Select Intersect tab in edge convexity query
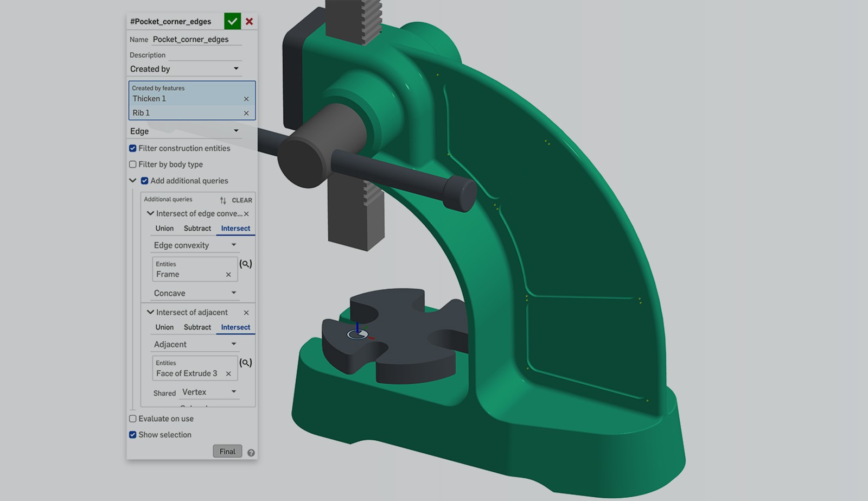This screenshot has height=501, width=868. point(235,229)
